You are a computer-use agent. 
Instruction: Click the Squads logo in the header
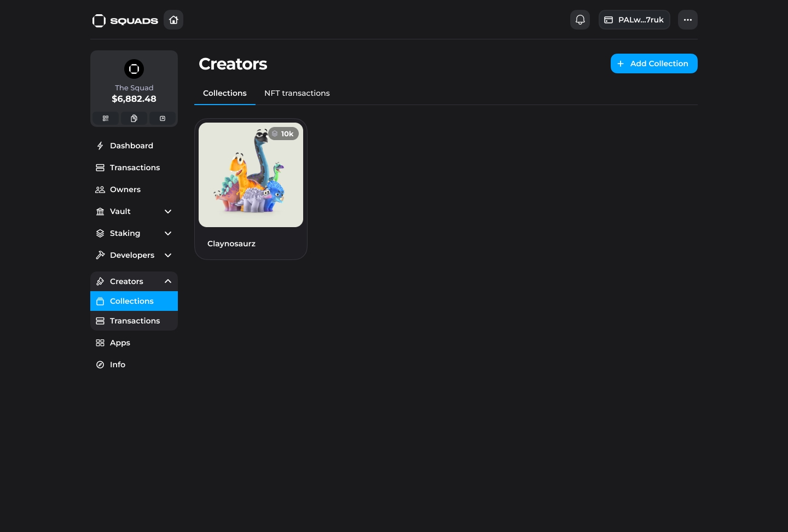(125, 21)
